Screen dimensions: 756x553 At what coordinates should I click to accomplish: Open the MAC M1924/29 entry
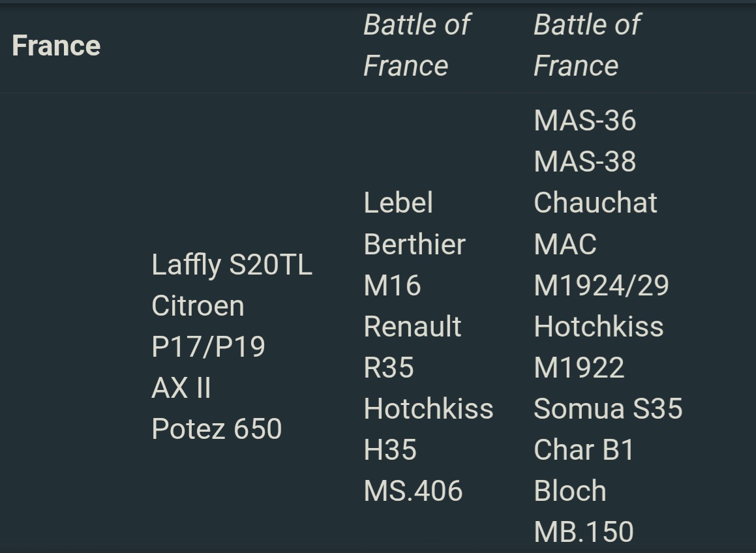601,265
